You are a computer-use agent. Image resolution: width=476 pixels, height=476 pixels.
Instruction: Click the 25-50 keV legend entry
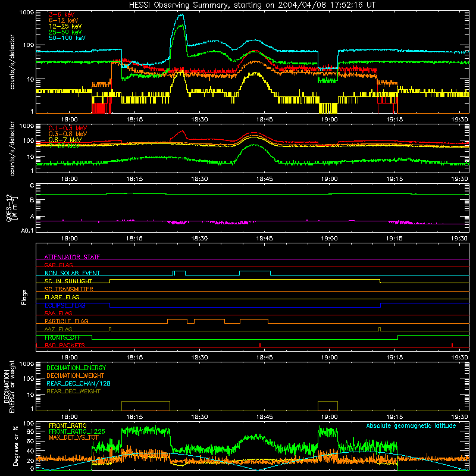coord(65,32)
